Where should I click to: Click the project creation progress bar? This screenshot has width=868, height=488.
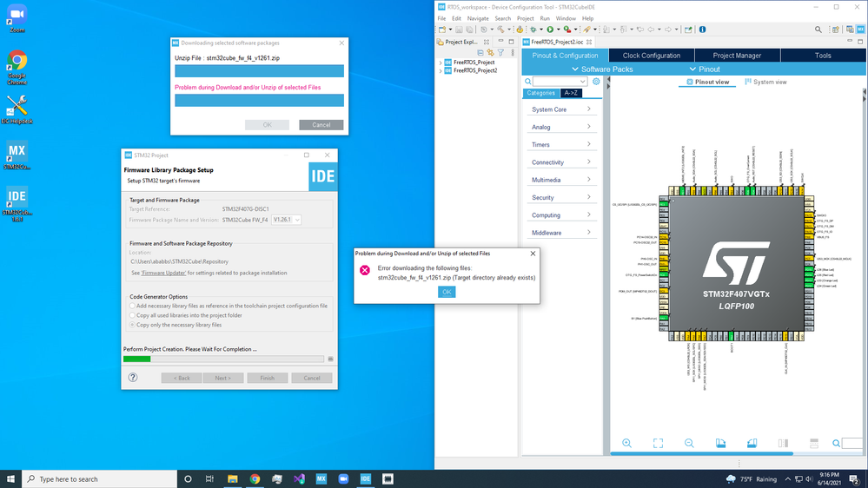point(223,359)
